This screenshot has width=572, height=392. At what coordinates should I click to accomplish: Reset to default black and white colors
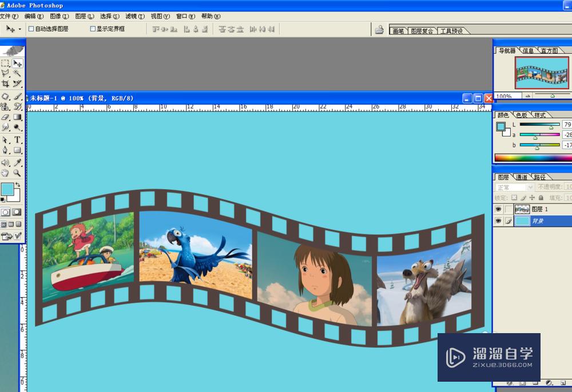2,199
